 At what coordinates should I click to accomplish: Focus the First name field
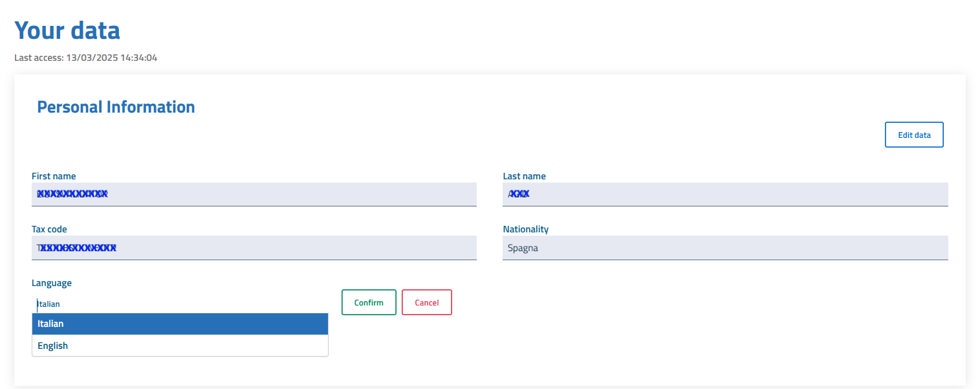[x=254, y=194]
